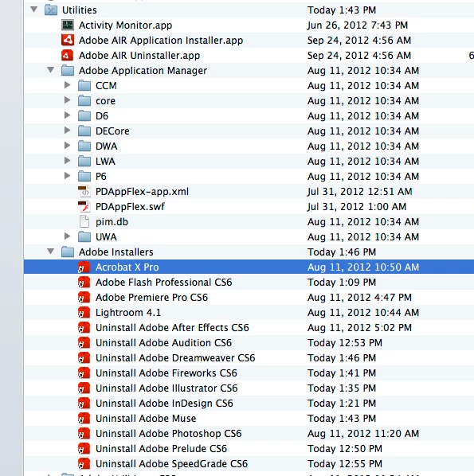Click the DECore folder icon

pyautogui.click(x=84, y=131)
